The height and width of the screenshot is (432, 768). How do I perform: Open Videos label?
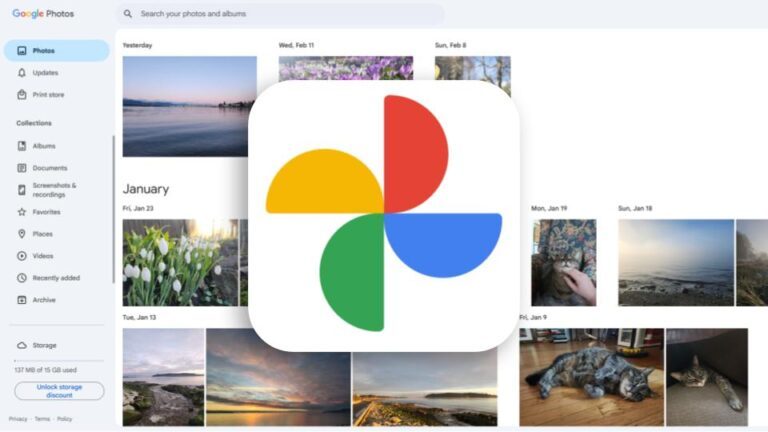tap(43, 256)
